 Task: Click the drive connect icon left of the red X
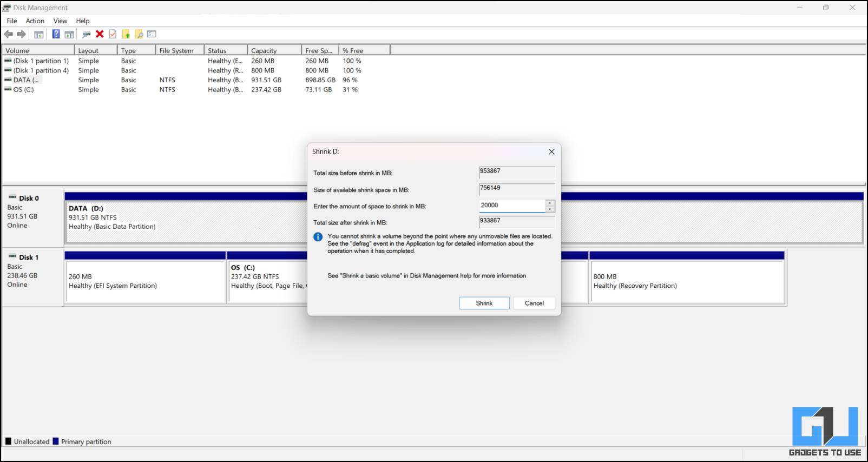click(x=86, y=34)
